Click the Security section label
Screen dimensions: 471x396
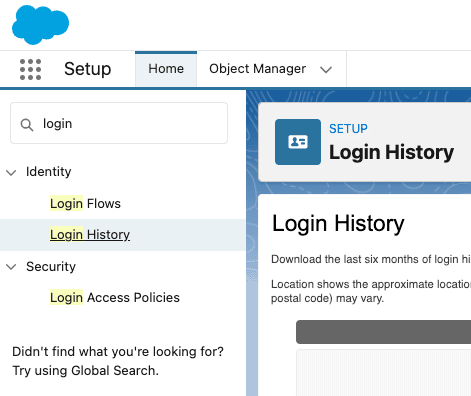pyautogui.click(x=51, y=267)
